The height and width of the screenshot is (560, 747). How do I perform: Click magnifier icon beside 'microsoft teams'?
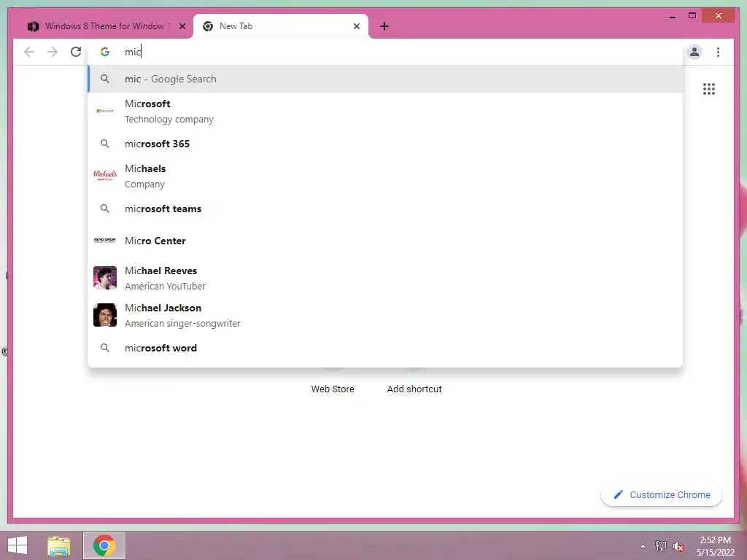point(105,209)
